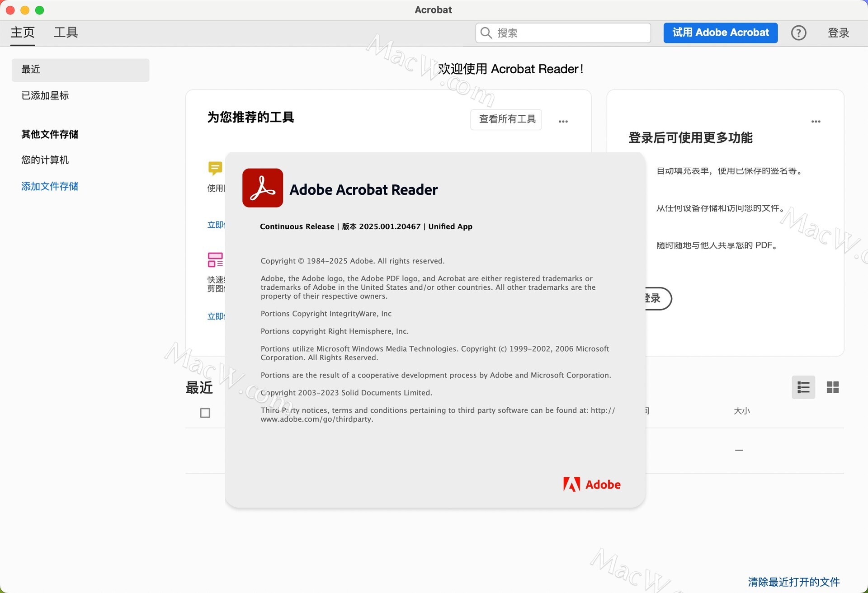Viewport: 868px width, 593px height.
Task: Tick the select-all checkbox in recent list
Action: coord(205,413)
